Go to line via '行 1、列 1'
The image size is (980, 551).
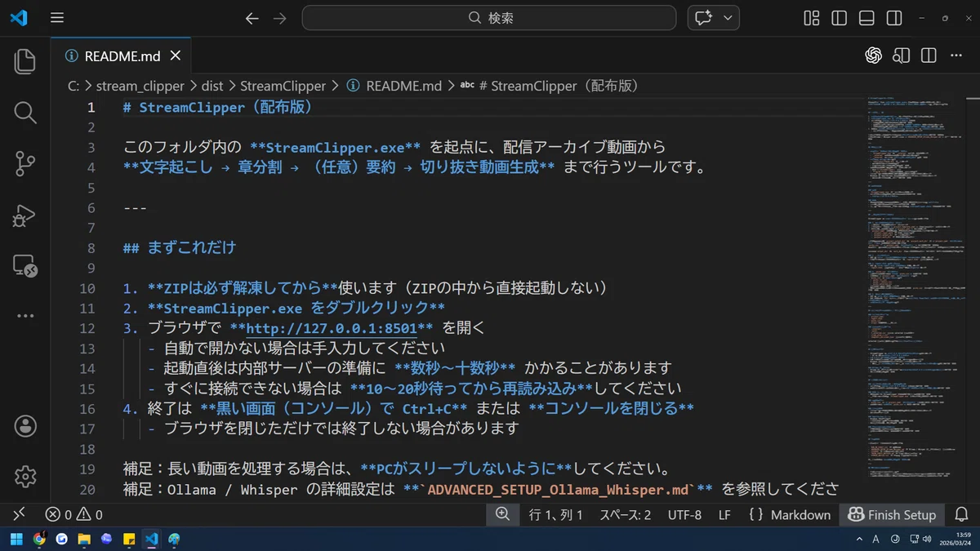point(556,514)
